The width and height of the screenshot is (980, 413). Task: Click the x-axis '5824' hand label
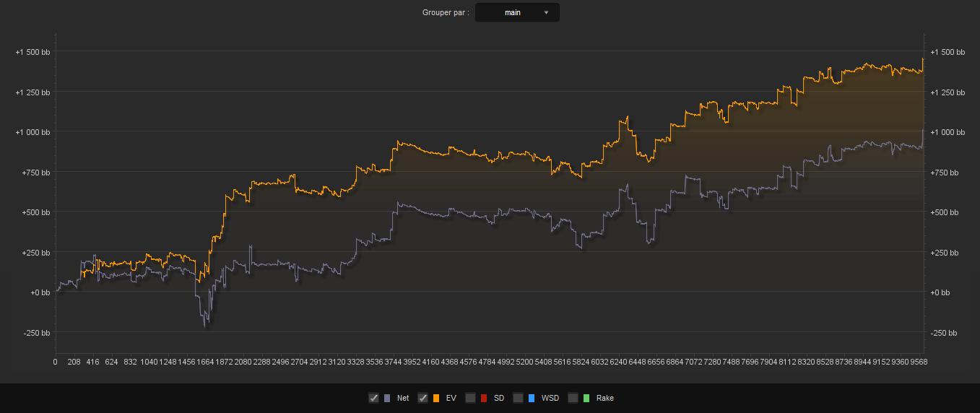point(581,362)
